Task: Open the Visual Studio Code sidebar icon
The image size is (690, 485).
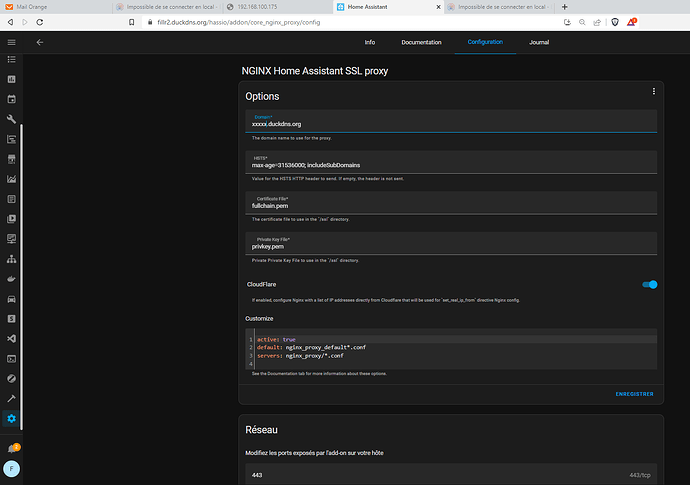Action: click(x=11, y=338)
